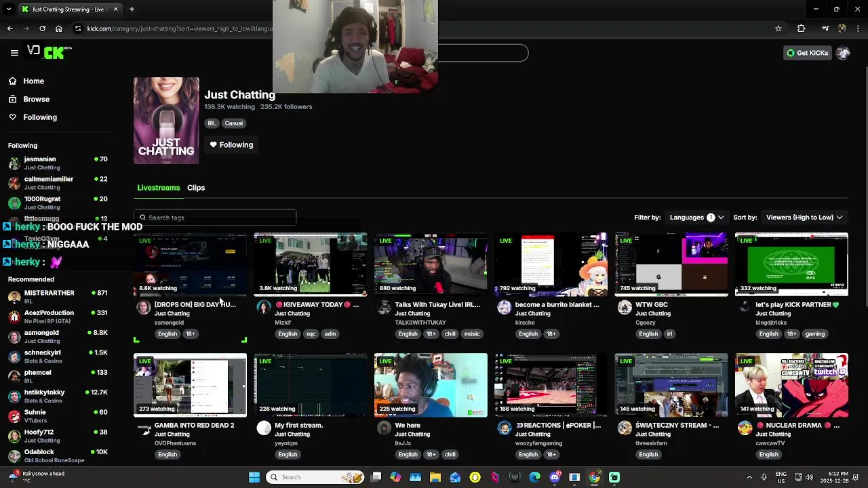Open the WTW GBC stream thumbnail

tap(671, 264)
